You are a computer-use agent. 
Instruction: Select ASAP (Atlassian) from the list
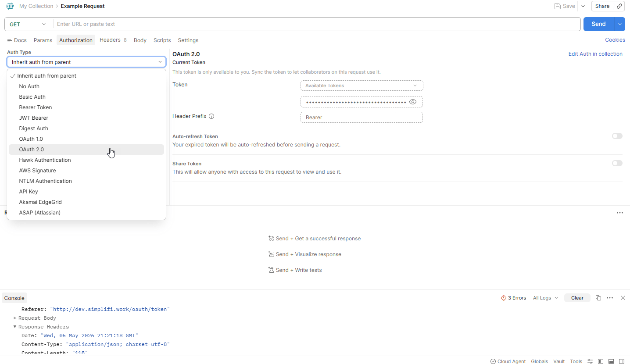[x=86, y=213]
